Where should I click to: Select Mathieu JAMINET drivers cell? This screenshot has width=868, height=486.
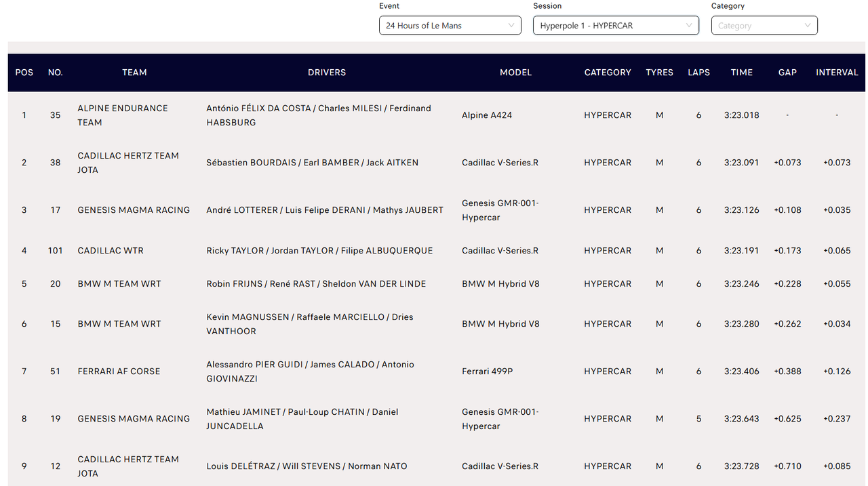click(302, 419)
